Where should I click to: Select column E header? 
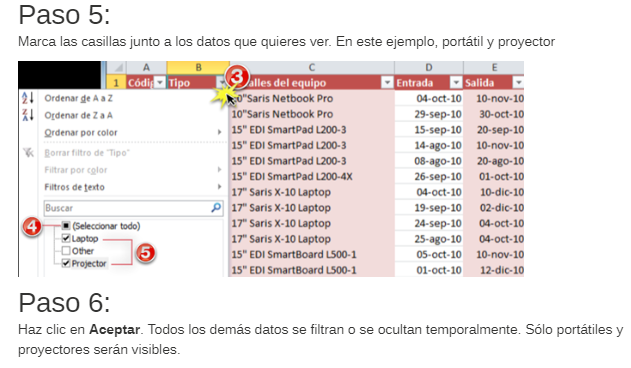(x=494, y=67)
